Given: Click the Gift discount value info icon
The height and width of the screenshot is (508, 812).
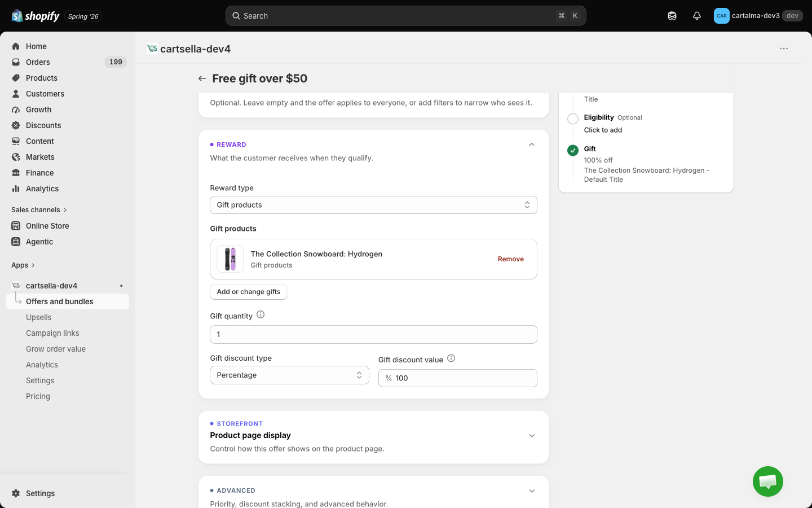Looking at the screenshot, I should pos(451,358).
